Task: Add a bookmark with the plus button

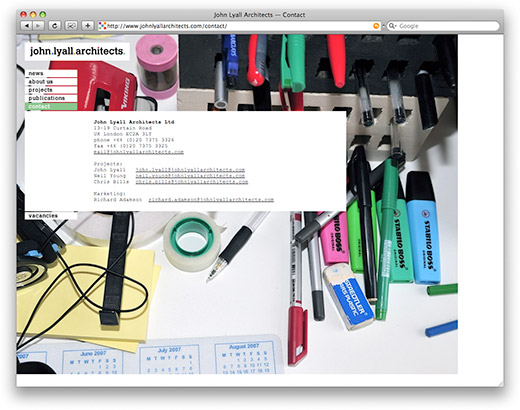Action: click(88, 26)
